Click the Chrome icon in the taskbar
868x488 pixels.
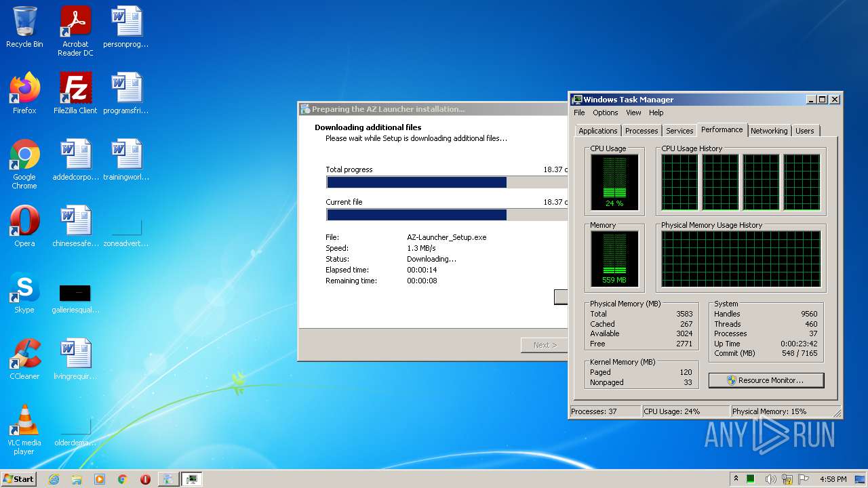[123, 479]
